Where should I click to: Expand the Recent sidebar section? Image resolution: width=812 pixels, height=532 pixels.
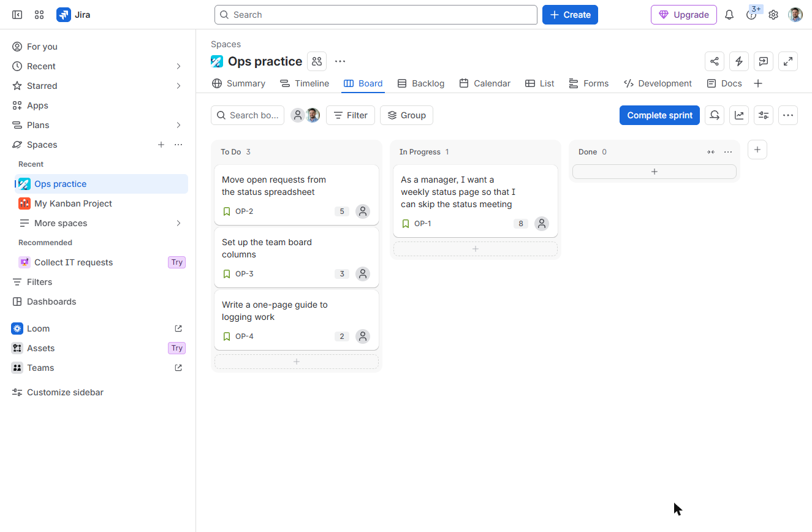pyautogui.click(x=179, y=66)
